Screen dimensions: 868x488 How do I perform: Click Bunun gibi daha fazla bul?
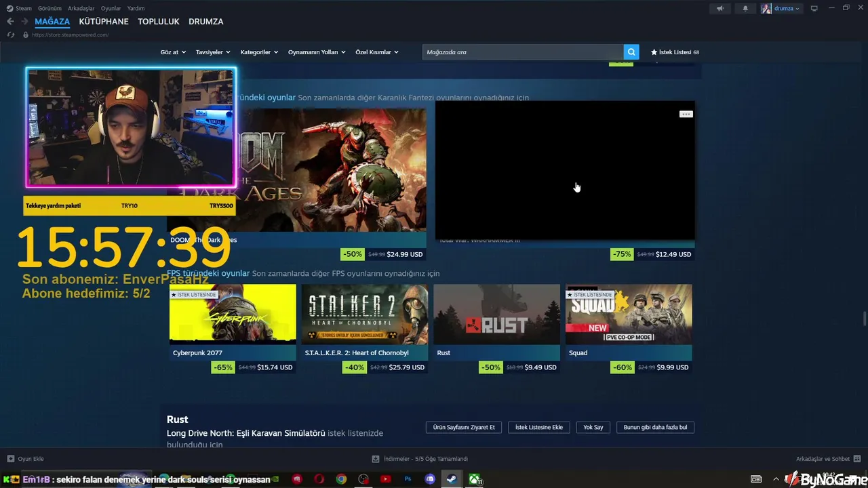point(655,427)
